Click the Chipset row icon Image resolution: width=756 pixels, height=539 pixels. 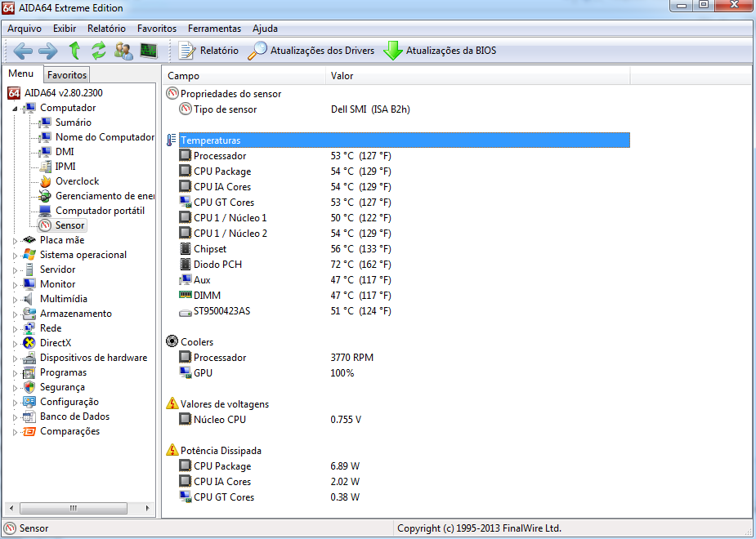(186, 249)
